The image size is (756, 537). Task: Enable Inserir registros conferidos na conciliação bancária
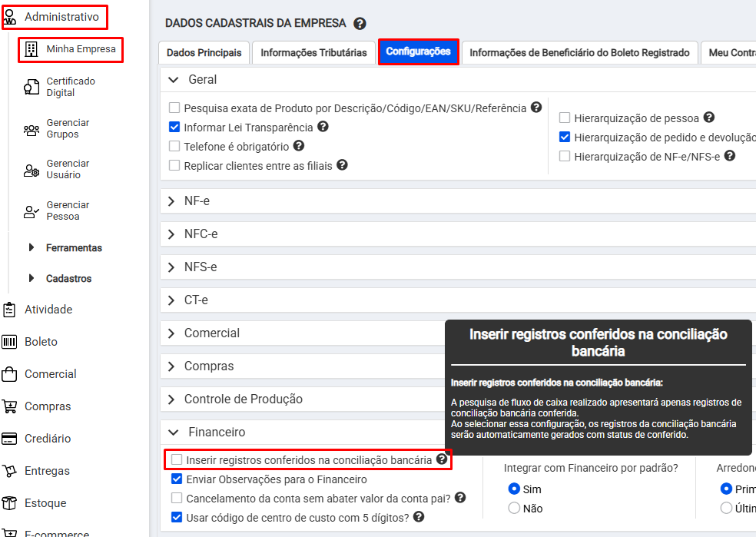click(x=177, y=460)
